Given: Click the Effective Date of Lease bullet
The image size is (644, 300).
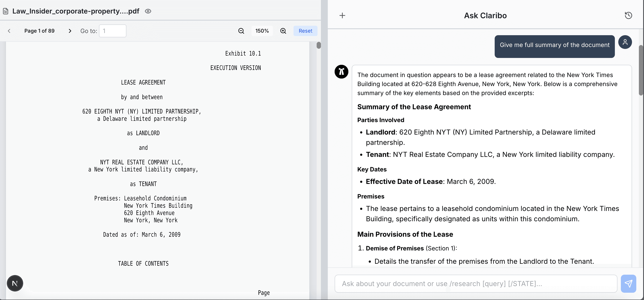Looking at the screenshot, I should 431,182.
